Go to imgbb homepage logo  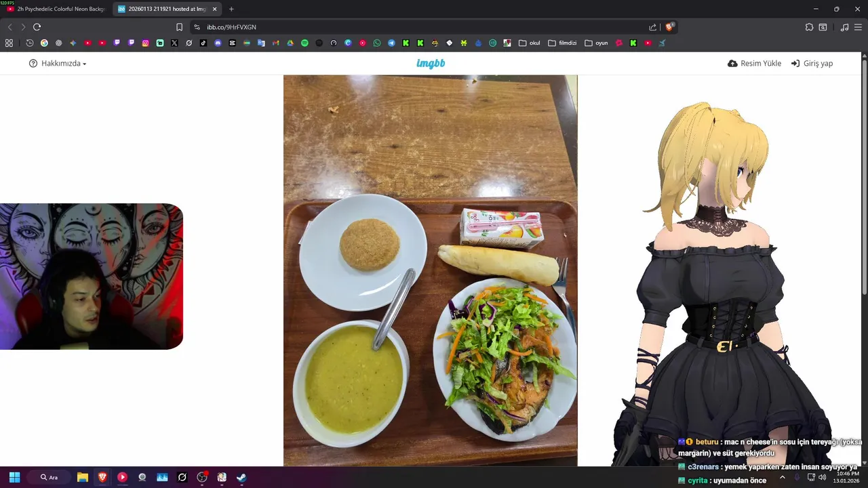(x=431, y=63)
